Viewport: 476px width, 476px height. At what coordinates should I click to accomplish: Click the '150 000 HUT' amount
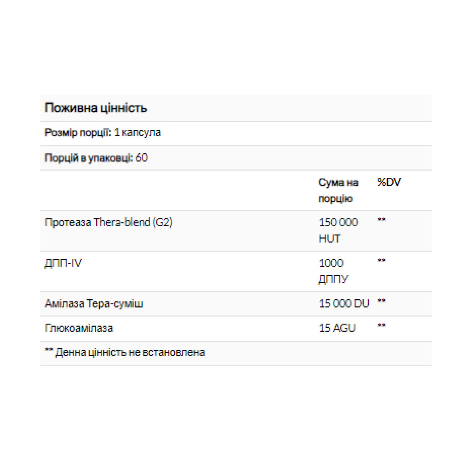pyautogui.click(x=338, y=230)
